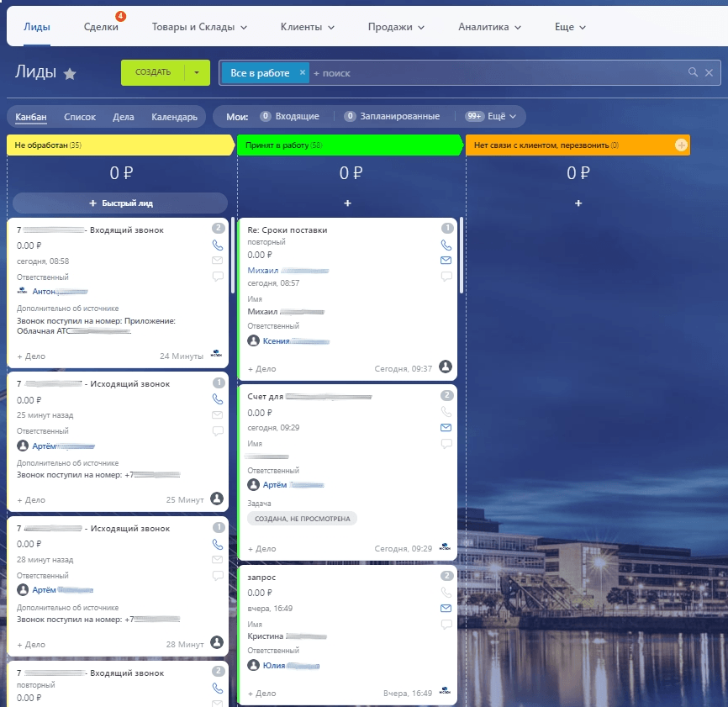Open responsible Антон profile link
728x707 pixels.
coord(60,292)
